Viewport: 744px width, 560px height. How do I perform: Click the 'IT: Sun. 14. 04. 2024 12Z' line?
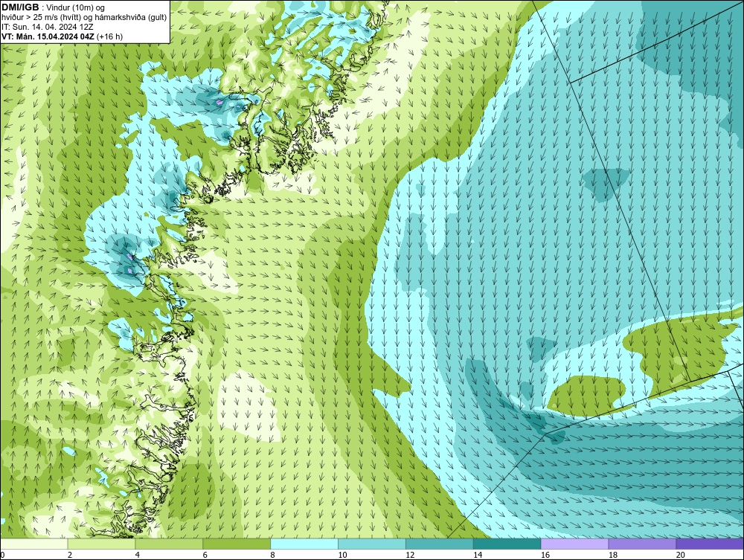(x=48, y=27)
